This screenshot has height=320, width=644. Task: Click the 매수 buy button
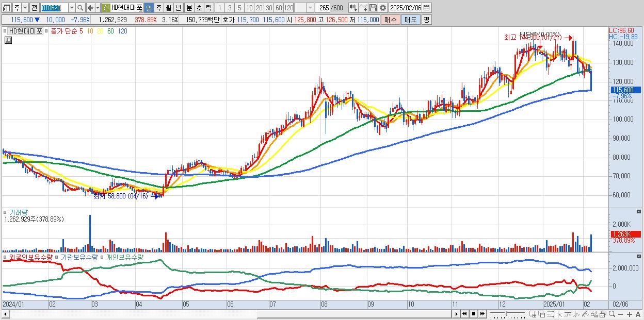point(391,20)
